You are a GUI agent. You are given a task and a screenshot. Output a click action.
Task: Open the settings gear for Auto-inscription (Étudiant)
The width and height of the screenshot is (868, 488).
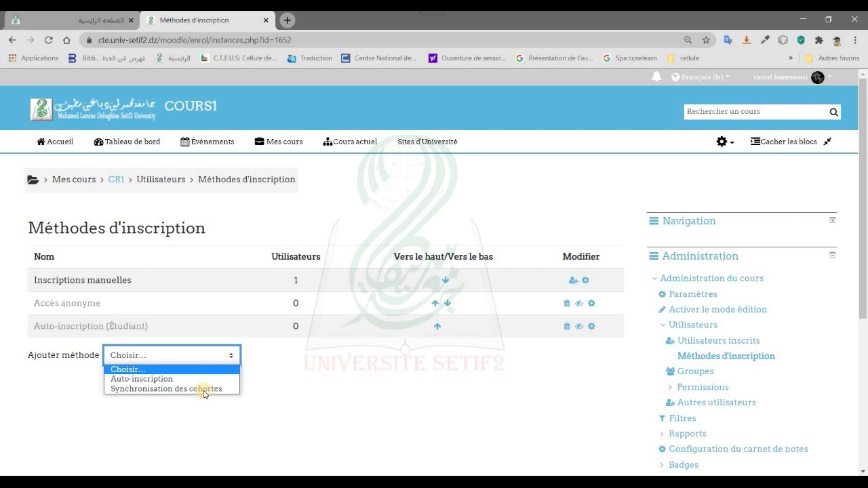(591, 327)
